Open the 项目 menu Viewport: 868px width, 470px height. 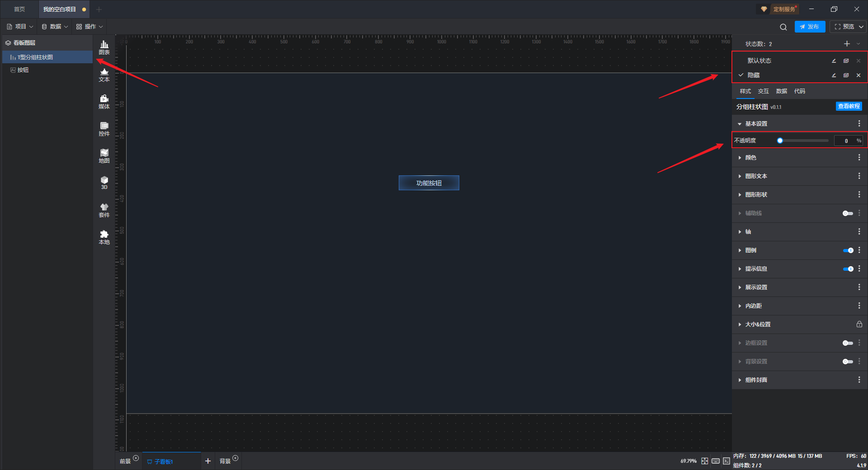[20, 27]
